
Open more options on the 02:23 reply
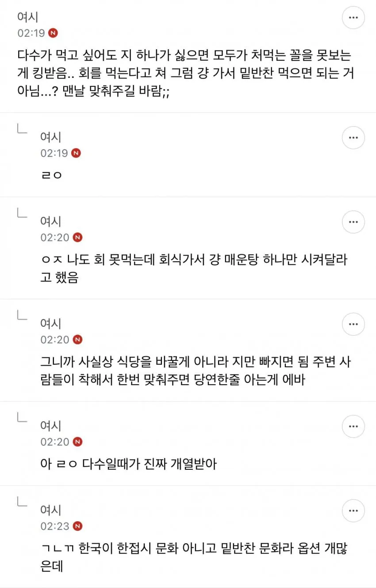(x=353, y=511)
